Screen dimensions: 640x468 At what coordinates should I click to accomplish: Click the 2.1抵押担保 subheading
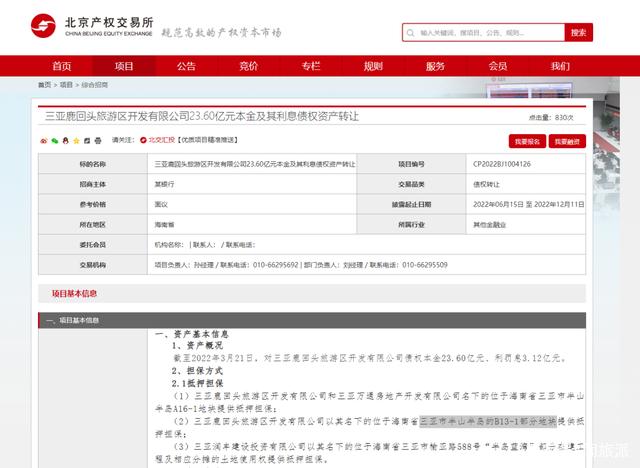tap(197, 384)
